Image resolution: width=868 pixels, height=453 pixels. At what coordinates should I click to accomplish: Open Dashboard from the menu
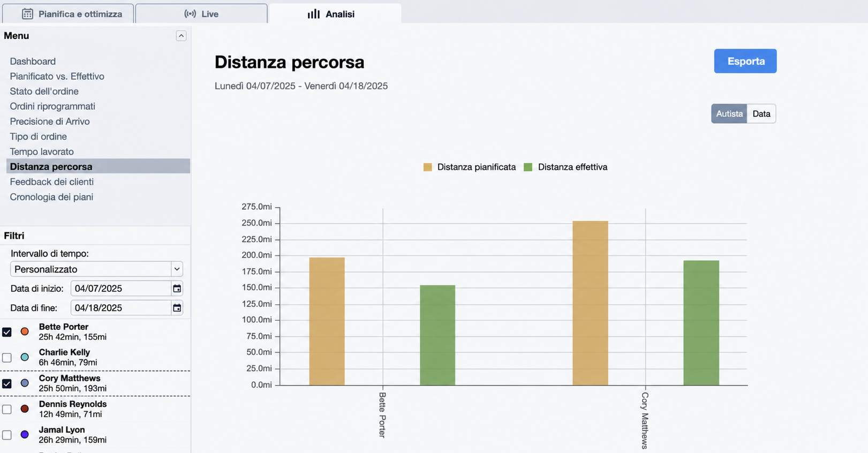33,62
